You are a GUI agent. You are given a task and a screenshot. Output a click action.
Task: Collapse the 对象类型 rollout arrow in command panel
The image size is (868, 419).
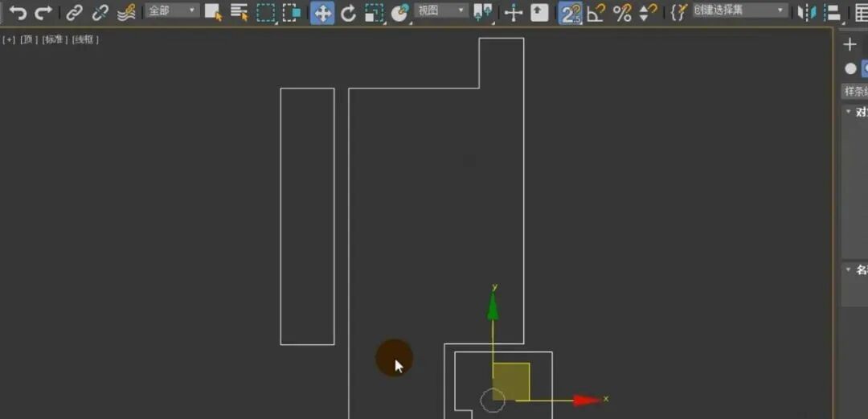coord(848,112)
